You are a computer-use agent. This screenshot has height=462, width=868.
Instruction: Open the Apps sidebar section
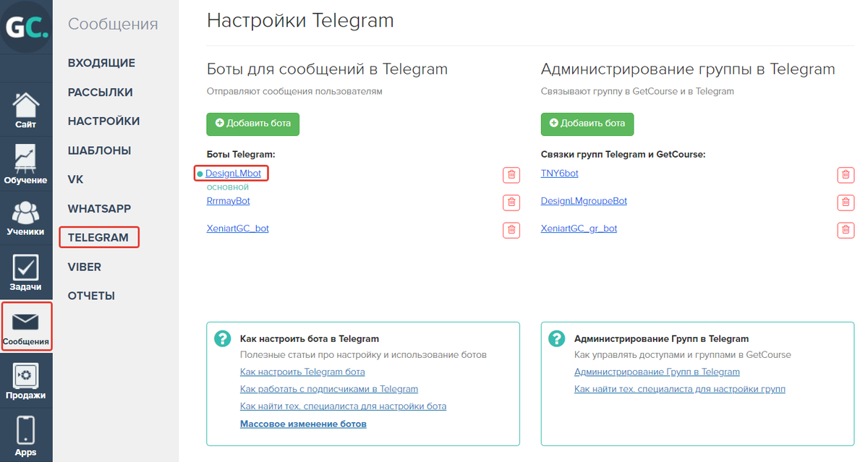[26, 435]
